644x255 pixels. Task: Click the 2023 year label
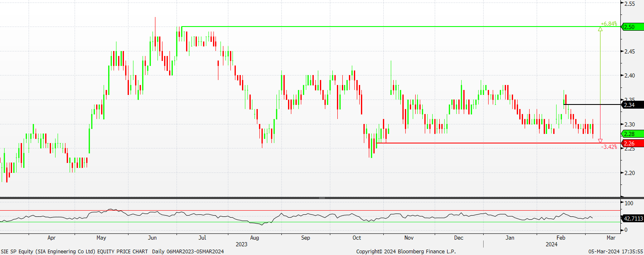tap(241, 244)
